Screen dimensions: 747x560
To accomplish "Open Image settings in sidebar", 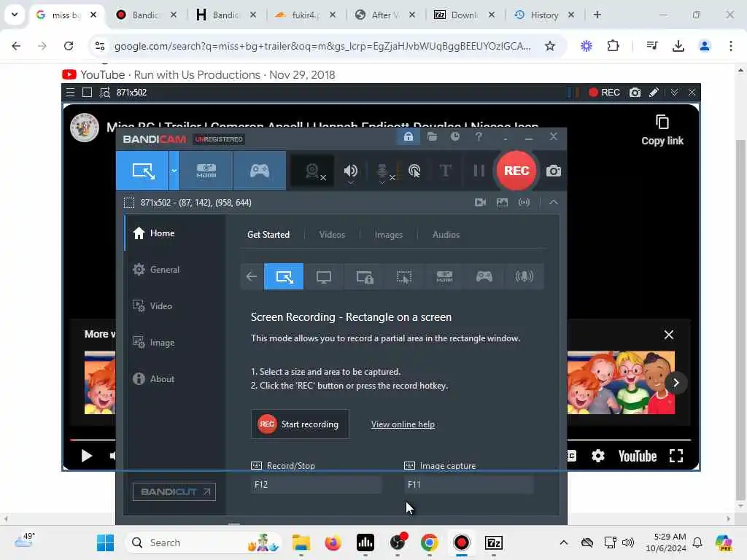I will (174, 343).
